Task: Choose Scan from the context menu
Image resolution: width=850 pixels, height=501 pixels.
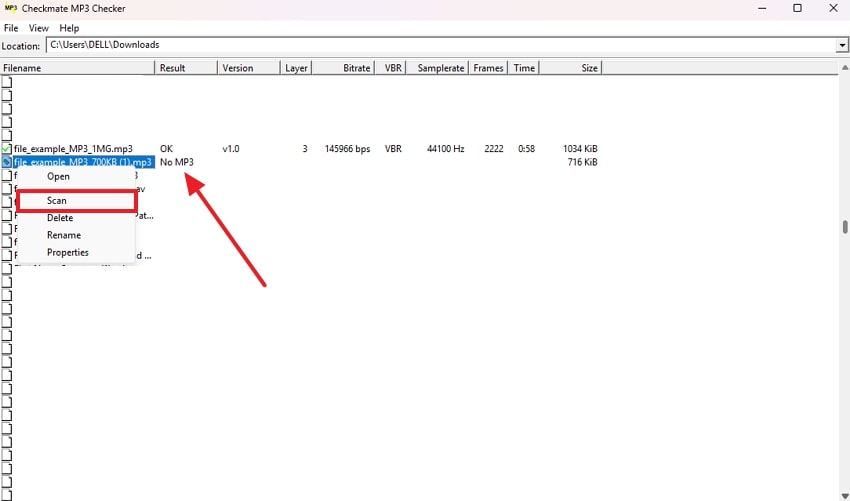Action: coord(57,201)
